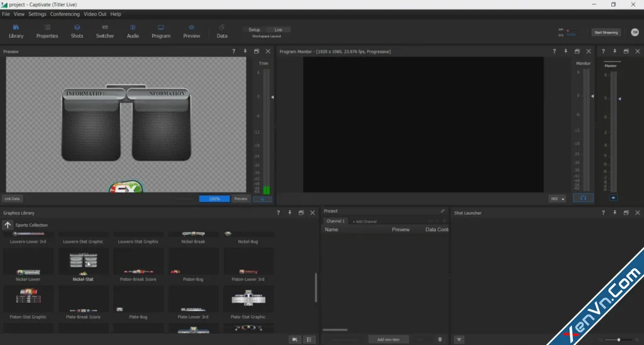644x345 pixels.
Task: Click the 100% zoom field in Preview
Action: (214, 198)
